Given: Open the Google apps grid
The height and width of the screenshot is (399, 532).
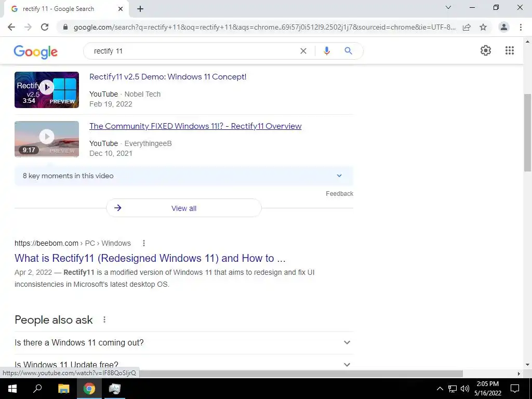Looking at the screenshot, I should (x=510, y=50).
